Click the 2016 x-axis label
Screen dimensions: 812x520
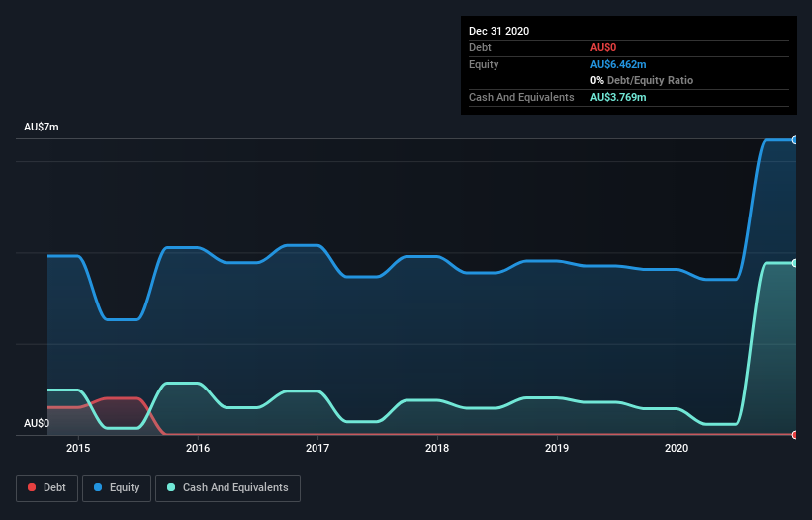(198, 448)
